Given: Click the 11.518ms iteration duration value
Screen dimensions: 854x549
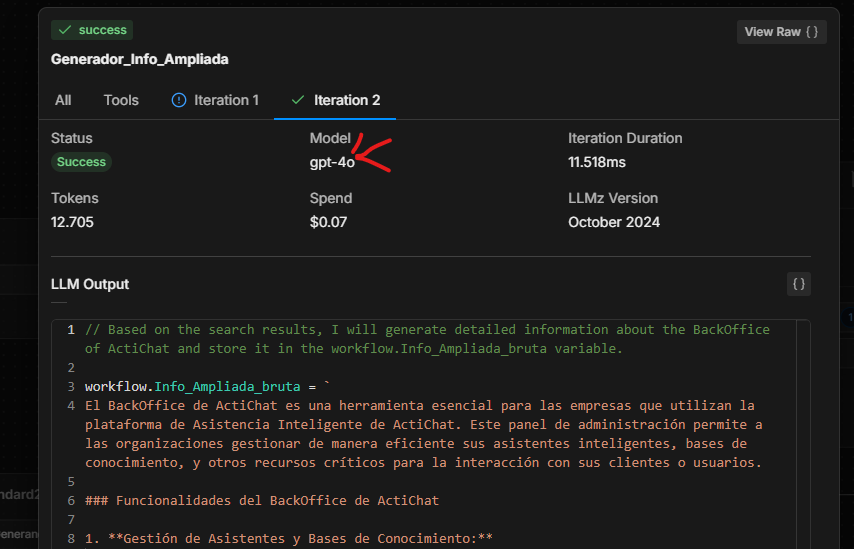Looking at the screenshot, I should 596,162.
